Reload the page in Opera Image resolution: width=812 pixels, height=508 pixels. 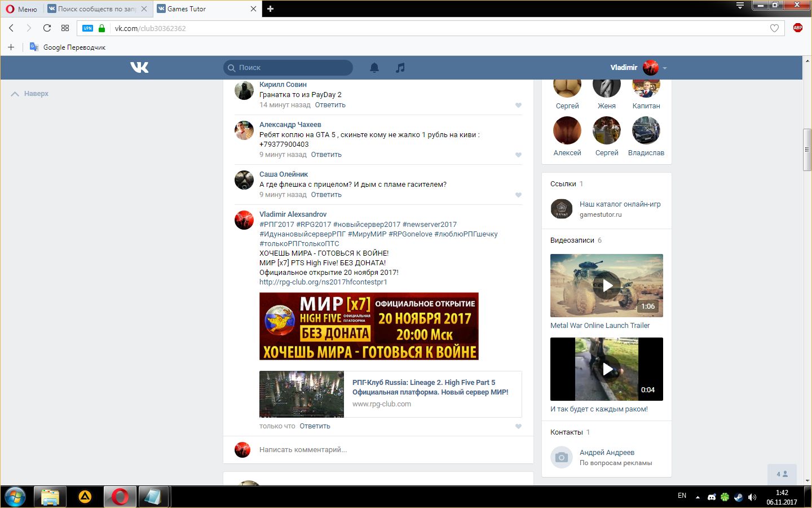point(47,28)
